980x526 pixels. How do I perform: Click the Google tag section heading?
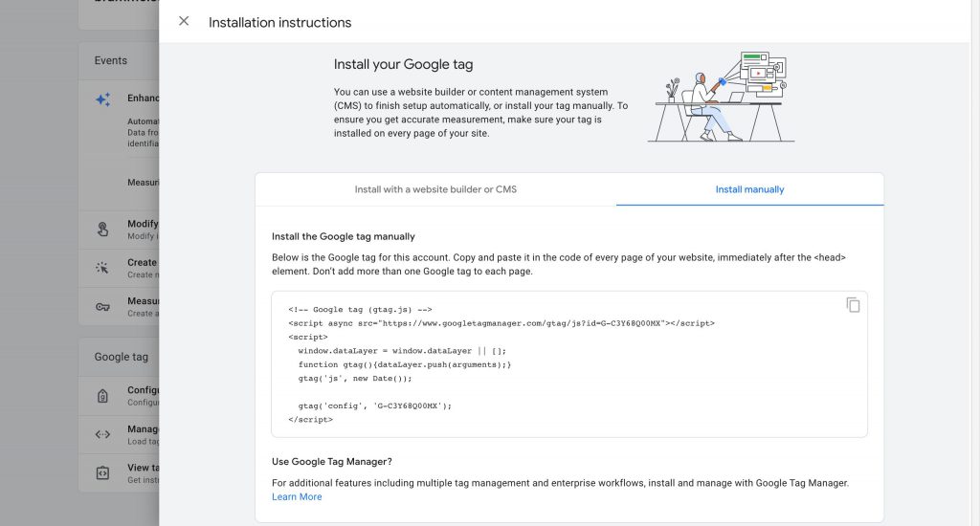122,357
